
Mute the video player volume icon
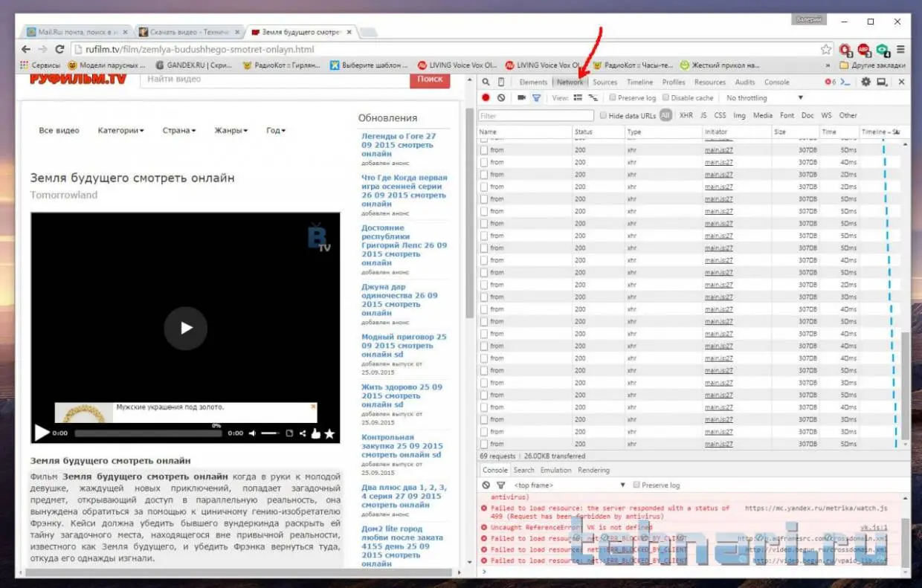(253, 433)
